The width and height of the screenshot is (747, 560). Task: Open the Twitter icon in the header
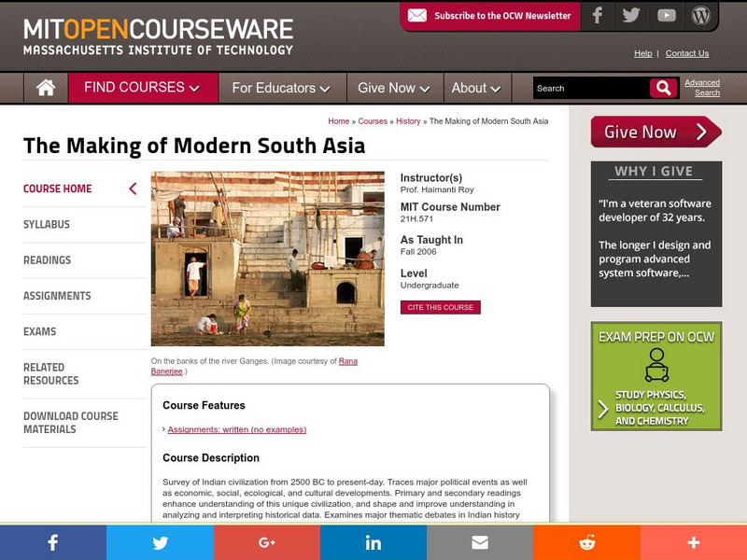pyautogui.click(x=631, y=16)
